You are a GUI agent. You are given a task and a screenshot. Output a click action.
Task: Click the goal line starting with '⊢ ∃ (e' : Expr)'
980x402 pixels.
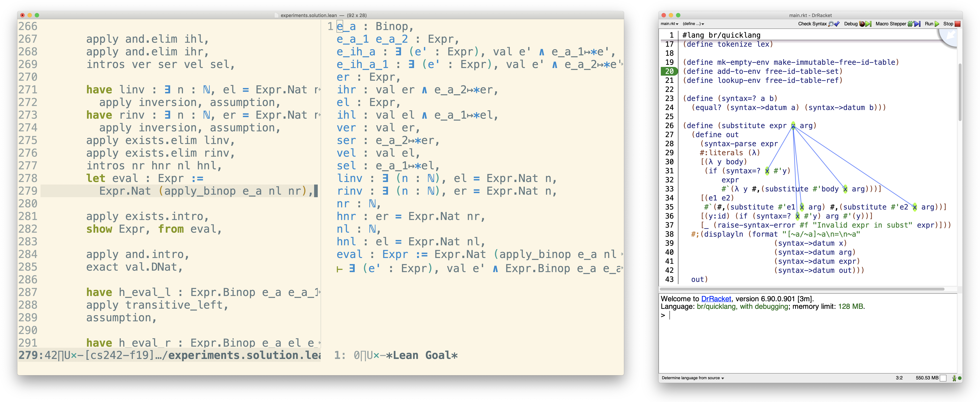click(479, 268)
